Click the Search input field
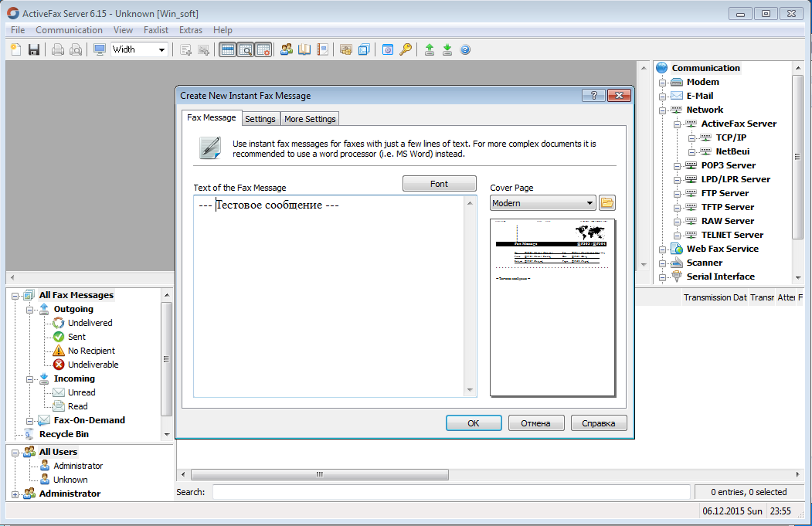The width and height of the screenshot is (812, 526). click(x=451, y=492)
